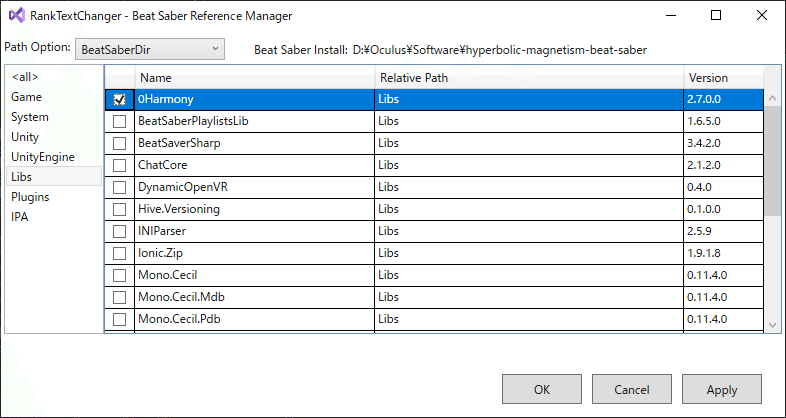Select the Game category

tap(26, 97)
